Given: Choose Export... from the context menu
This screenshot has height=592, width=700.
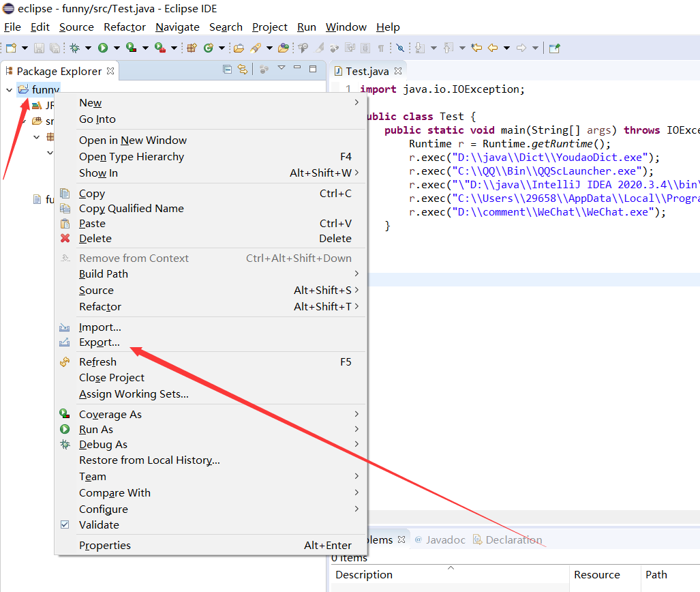Looking at the screenshot, I should [x=210, y=342].
